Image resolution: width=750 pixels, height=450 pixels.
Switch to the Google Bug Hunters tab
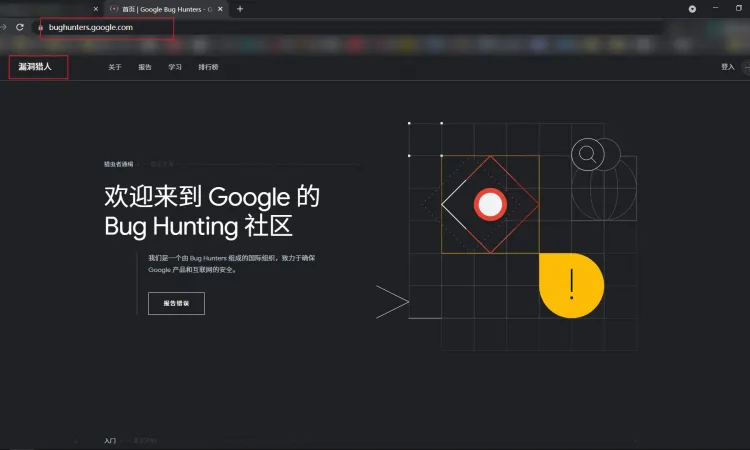point(166,9)
